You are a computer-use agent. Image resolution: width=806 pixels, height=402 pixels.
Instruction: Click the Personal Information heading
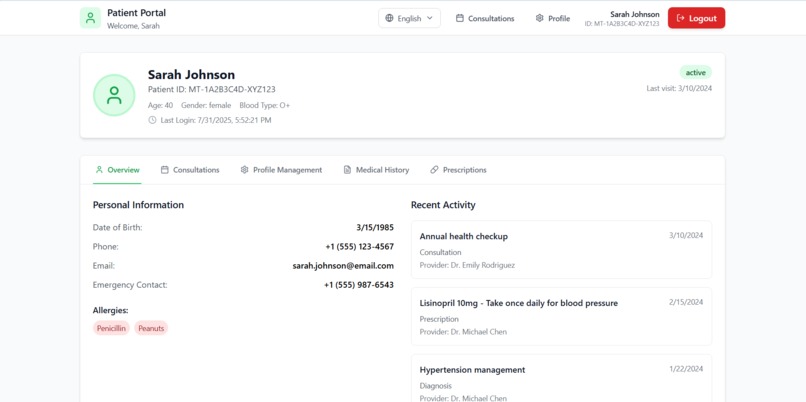[x=138, y=205]
